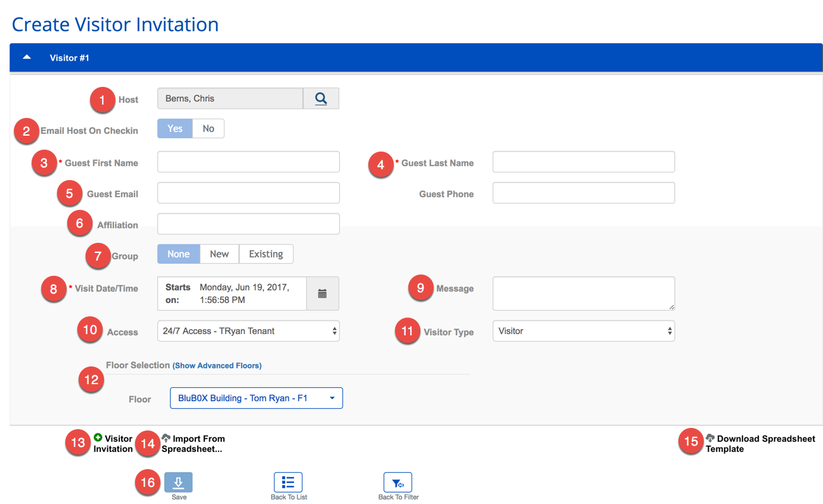Image resolution: width=823 pixels, height=504 pixels.
Task: Select the New option under Group
Action: pos(219,254)
